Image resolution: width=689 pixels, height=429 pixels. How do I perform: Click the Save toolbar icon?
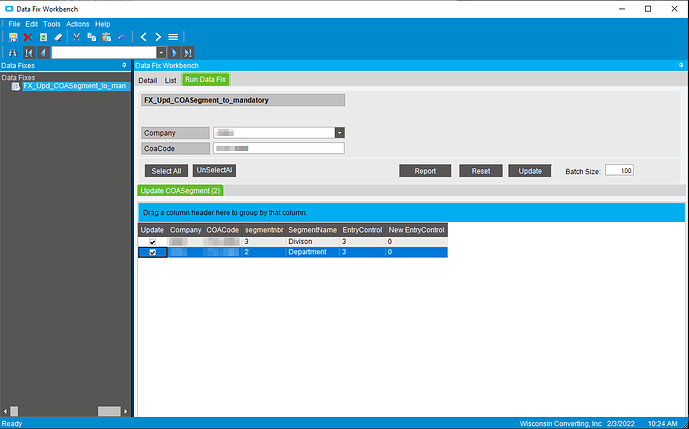[13, 37]
